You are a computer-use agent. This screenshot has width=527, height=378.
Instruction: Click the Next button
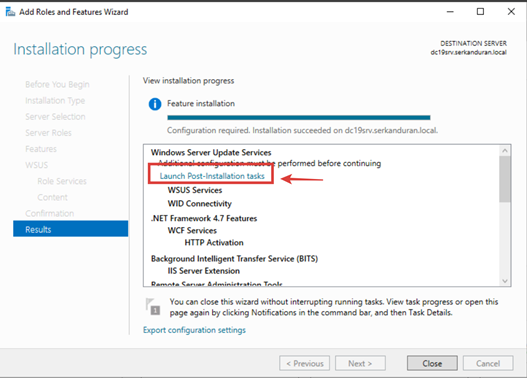click(x=360, y=363)
